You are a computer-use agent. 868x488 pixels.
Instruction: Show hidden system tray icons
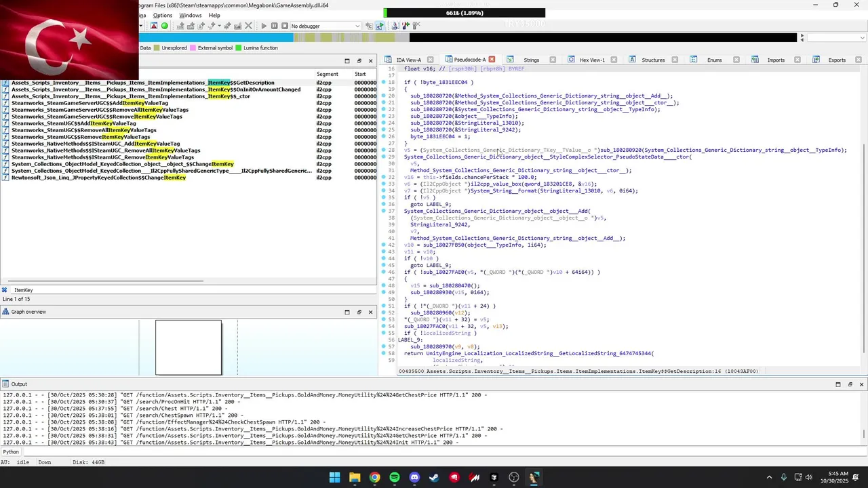pos(769,477)
